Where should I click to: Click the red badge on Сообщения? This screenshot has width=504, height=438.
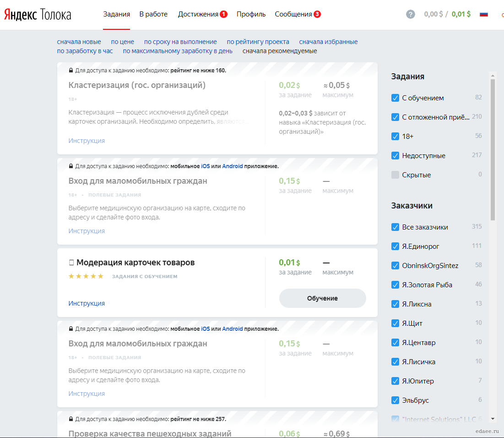point(317,14)
